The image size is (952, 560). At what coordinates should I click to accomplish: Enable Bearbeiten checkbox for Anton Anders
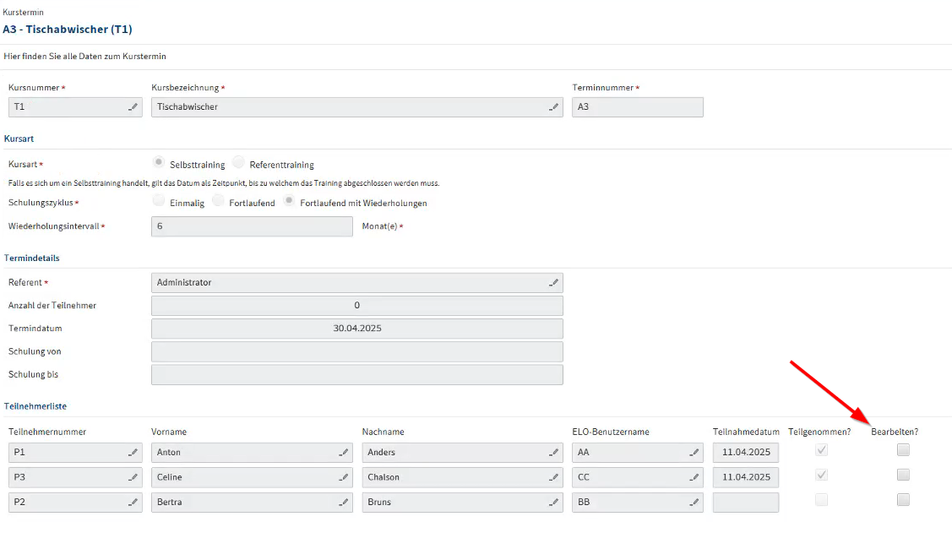(903, 450)
